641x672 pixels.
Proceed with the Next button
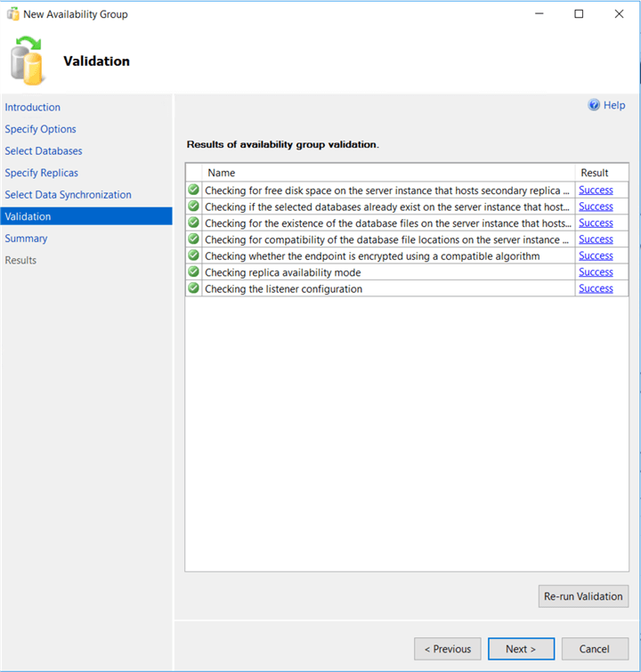click(521, 649)
